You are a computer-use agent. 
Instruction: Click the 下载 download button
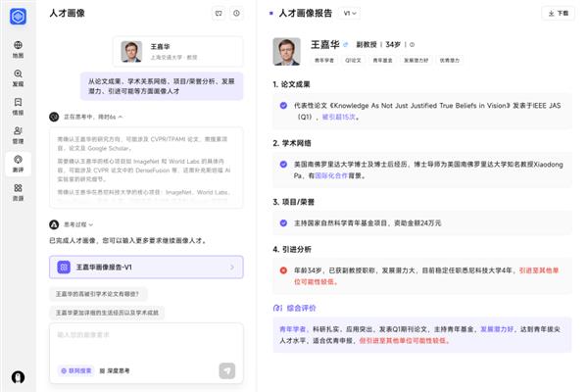pyautogui.click(x=558, y=14)
